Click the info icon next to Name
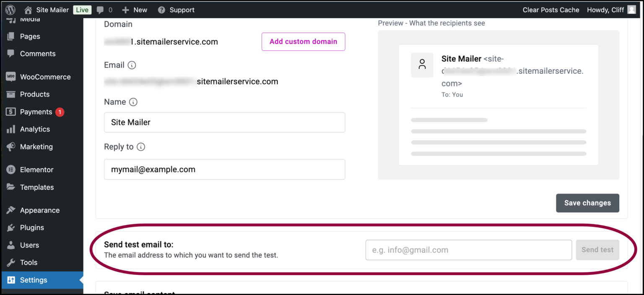 point(133,102)
